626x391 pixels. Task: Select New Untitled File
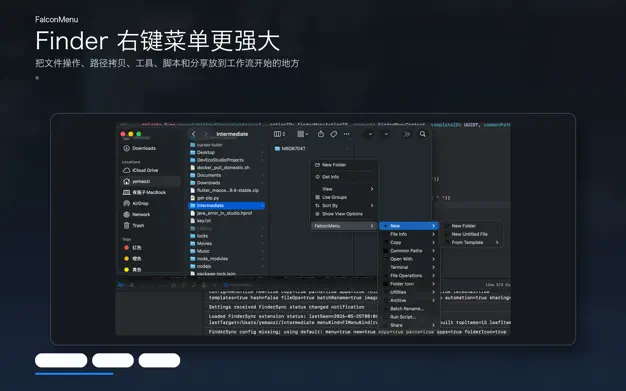[471, 234]
